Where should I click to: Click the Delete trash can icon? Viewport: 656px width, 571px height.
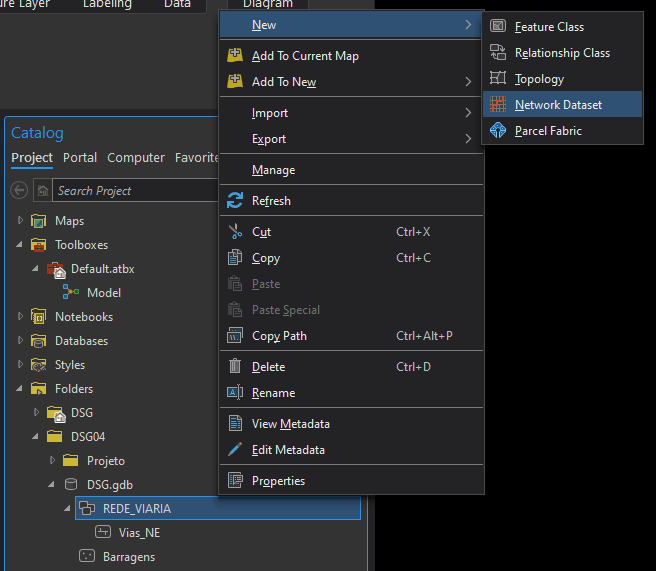pyautogui.click(x=235, y=367)
